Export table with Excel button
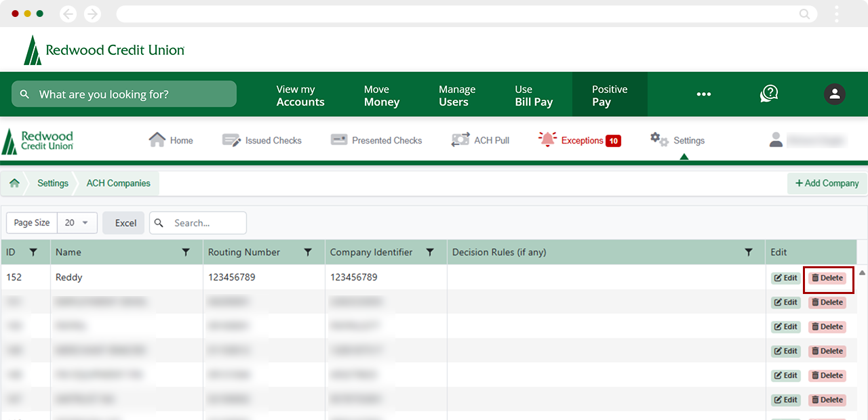The width and height of the screenshot is (868, 420). 123,223
